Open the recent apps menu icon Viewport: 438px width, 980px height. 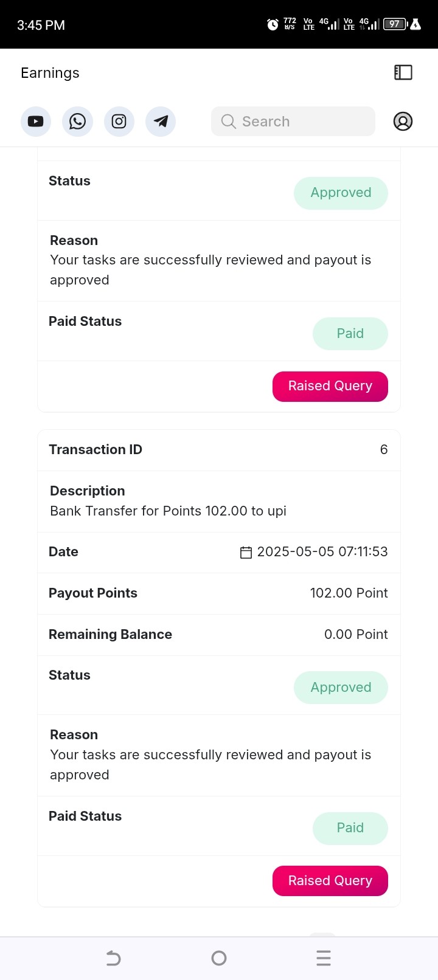point(324,959)
